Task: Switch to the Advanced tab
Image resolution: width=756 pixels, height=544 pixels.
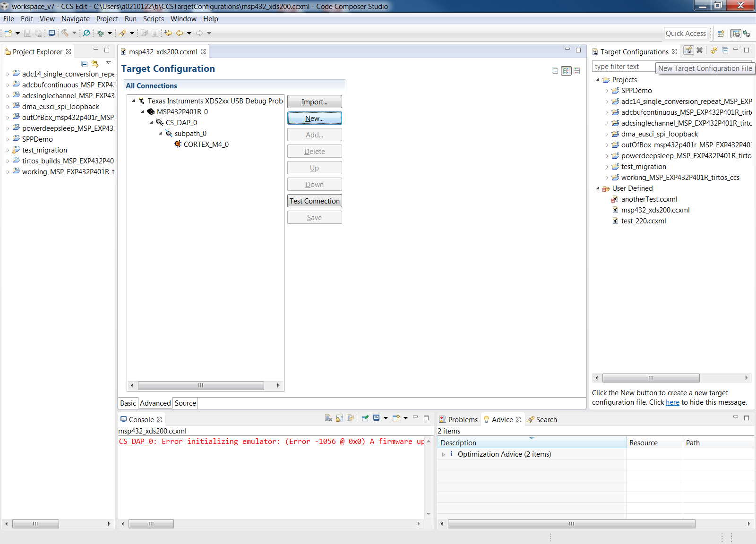Action: [155, 403]
